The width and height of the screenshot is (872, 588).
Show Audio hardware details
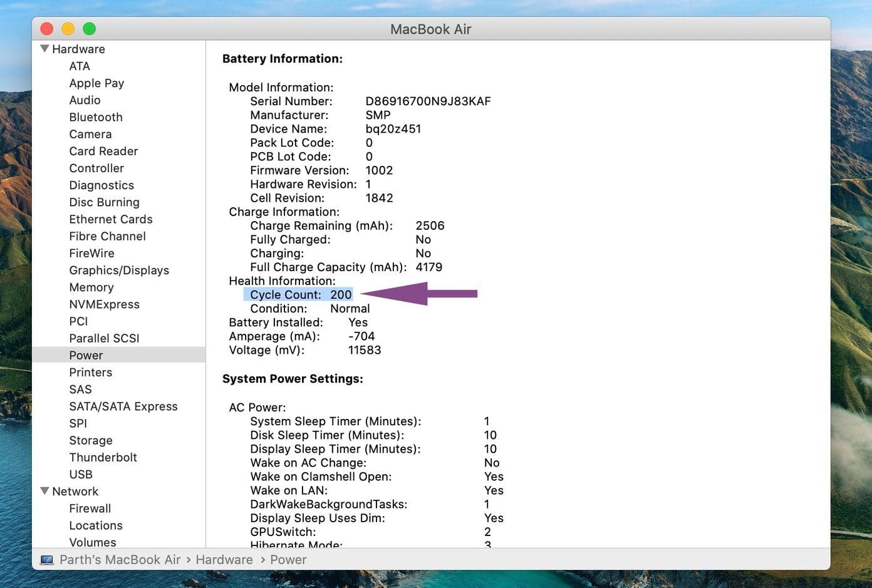pyautogui.click(x=85, y=100)
